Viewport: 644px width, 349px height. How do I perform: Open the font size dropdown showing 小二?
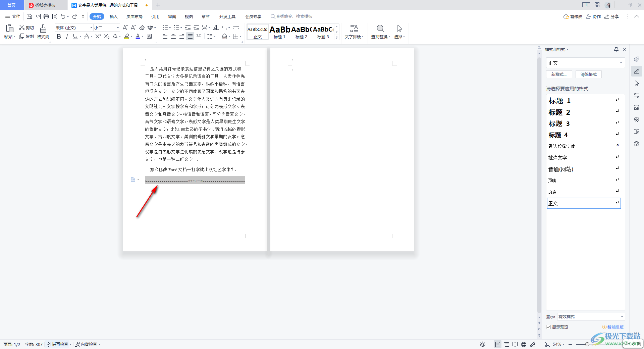tap(118, 28)
